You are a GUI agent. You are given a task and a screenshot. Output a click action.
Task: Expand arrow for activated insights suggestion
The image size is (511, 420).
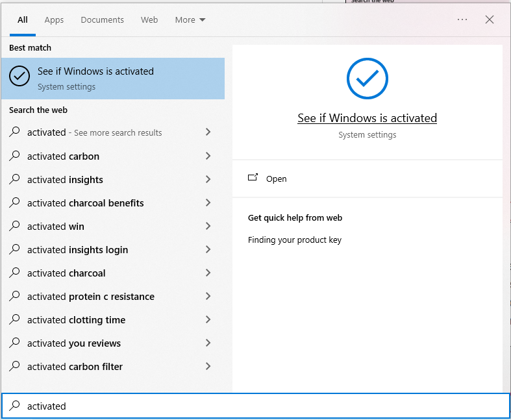(208, 179)
